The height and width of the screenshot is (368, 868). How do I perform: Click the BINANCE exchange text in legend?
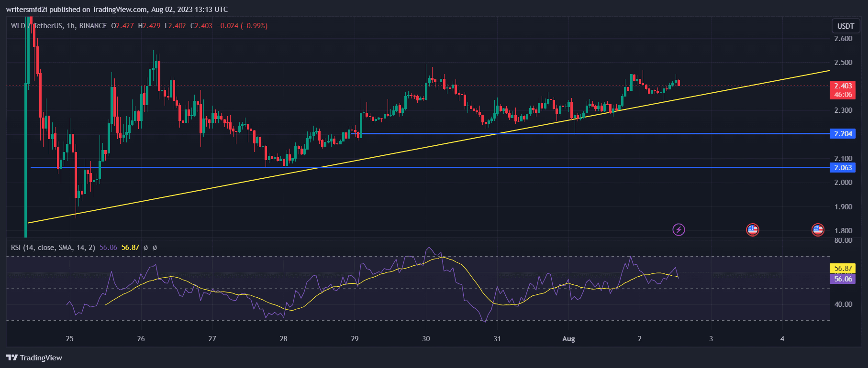point(93,26)
